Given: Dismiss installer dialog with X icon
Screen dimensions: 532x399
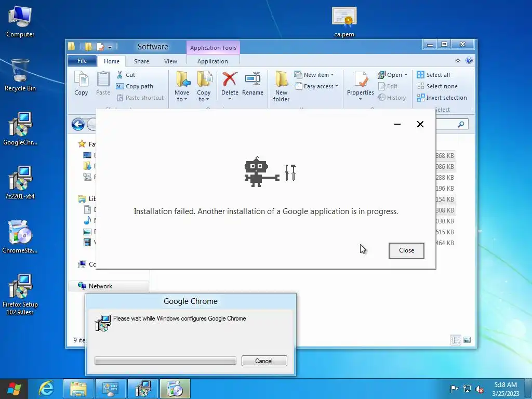Looking at the screenshot, I should click(x=420, y=124).
